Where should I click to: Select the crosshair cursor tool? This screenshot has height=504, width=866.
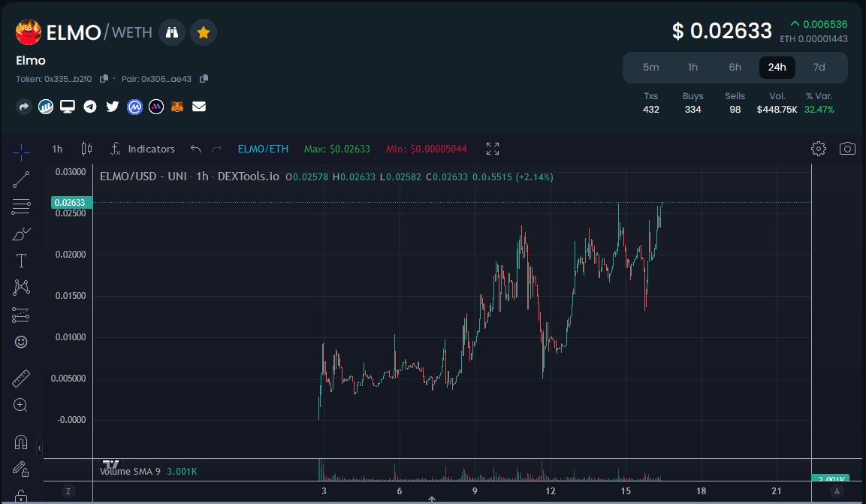pyautogui.click(x=21, y=152)
